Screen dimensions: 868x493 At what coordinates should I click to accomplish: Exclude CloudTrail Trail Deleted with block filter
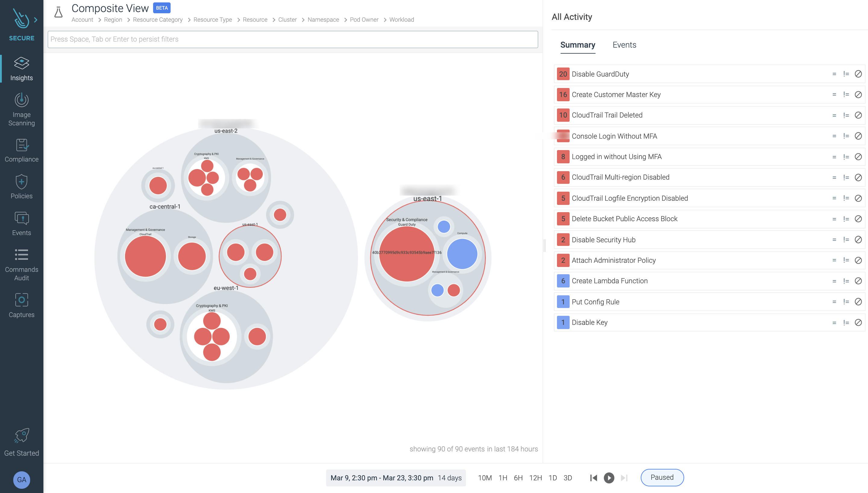tap(858, 115)
